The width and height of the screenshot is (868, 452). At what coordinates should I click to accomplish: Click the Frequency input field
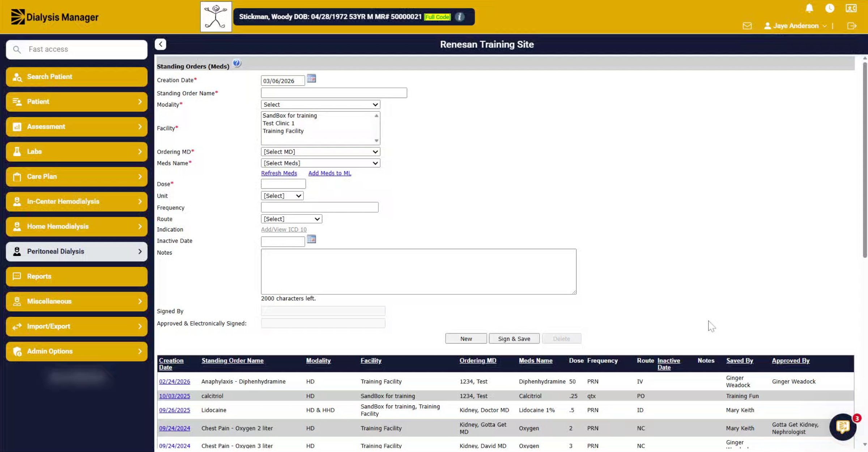[319, 207]
